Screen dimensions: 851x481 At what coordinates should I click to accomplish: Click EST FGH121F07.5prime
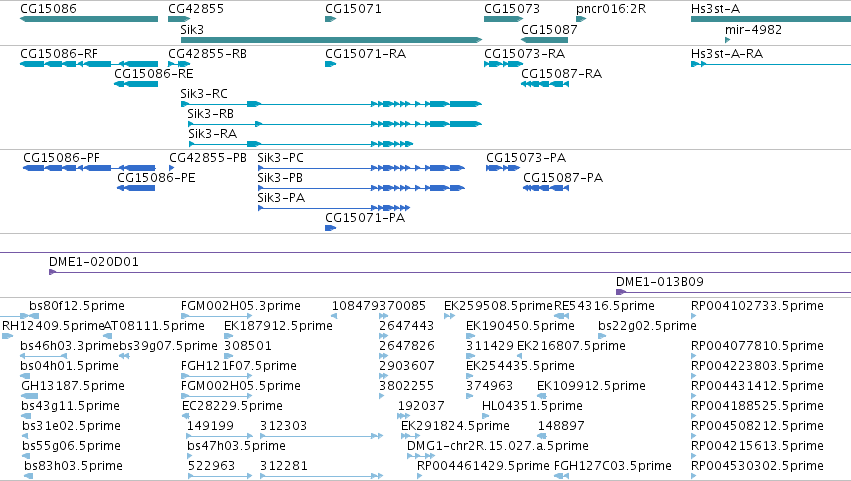239,366
